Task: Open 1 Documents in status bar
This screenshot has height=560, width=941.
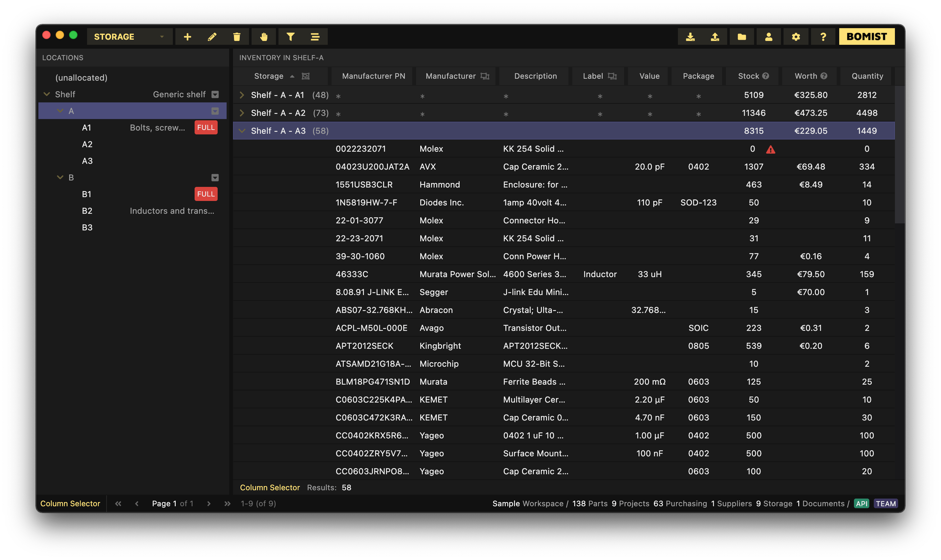Action: (820, 503)
